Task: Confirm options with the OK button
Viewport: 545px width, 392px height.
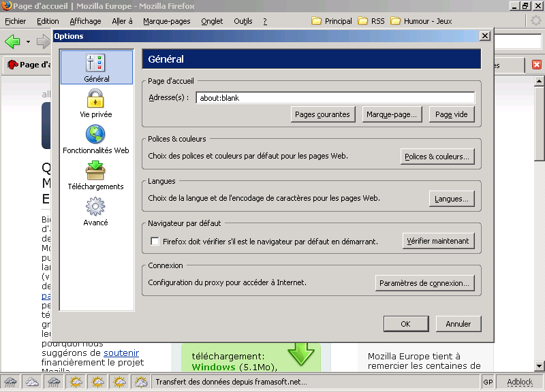Action: [405, 324]
